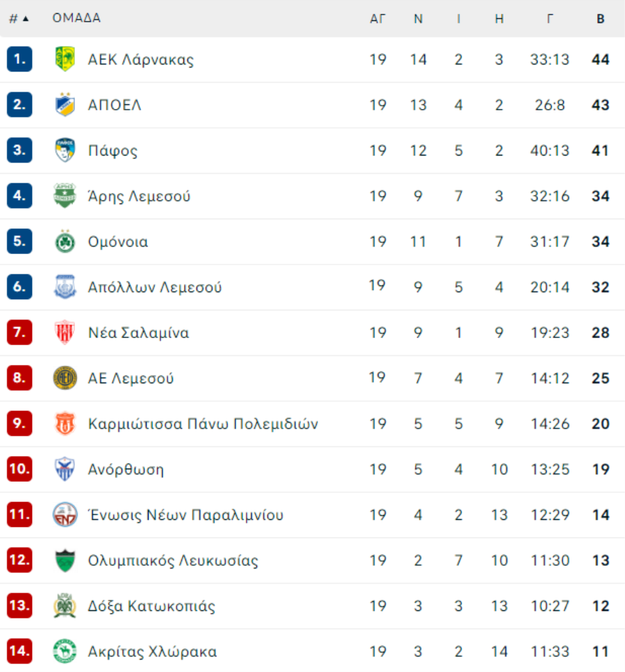Open the Απόλλων Λεμεσού blue crest
Viewport: 625px width, 672px height.
tap(65, 287)
